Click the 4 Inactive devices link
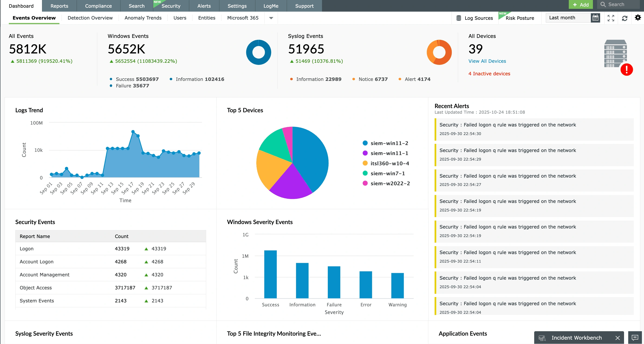The height and width of the screenshot is (344, 644). 489,73
